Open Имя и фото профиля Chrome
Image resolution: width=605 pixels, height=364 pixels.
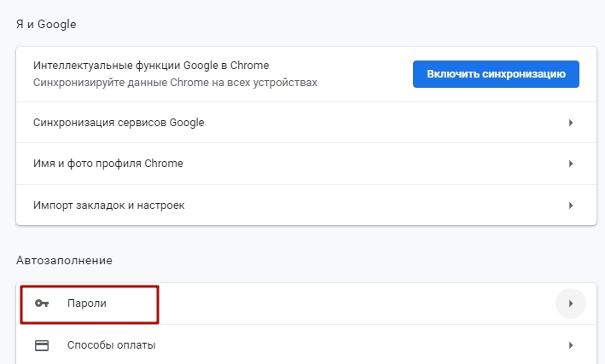point(108,164)
